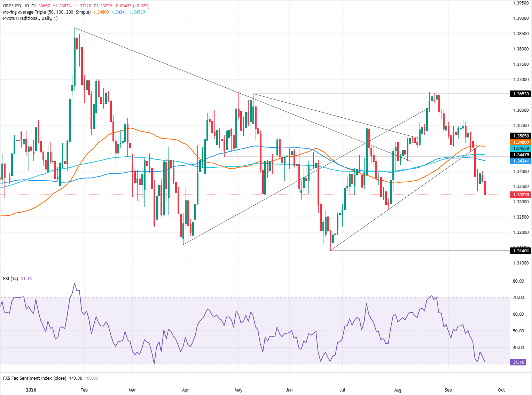This screenshot has height=395, width=532.
Task: Select the FXS Fed Sentiment Index label
Action: [35, 378]
